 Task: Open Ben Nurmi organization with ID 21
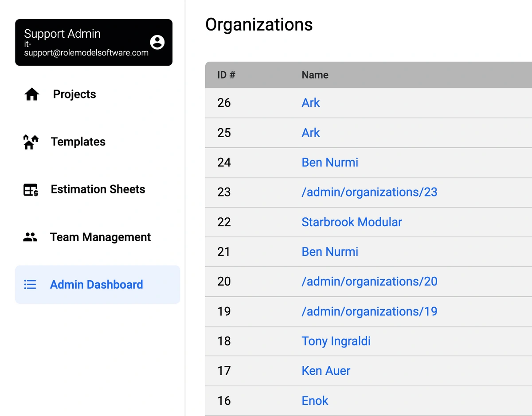330,251
